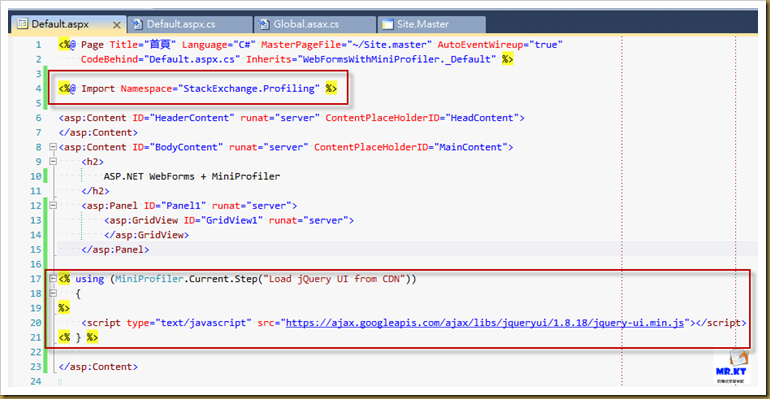770x399 pixels.
Task: Click line number 1 in the gutter
Action: 38,45
